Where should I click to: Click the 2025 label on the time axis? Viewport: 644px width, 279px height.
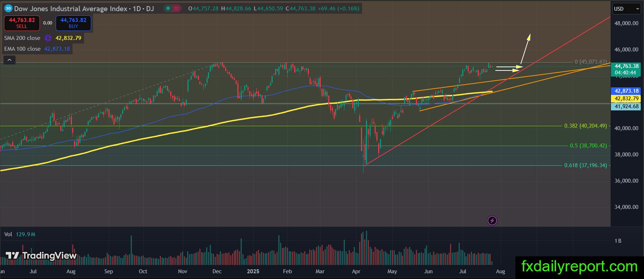pyautogui.click(x=253, y=271)
